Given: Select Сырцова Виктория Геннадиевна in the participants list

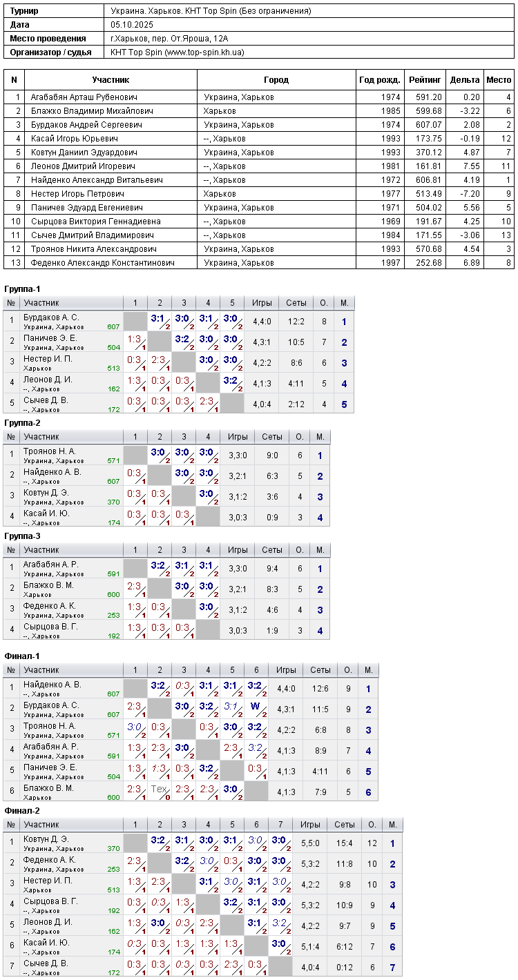Looking at the screenshot, I should [x=95, y=222].
